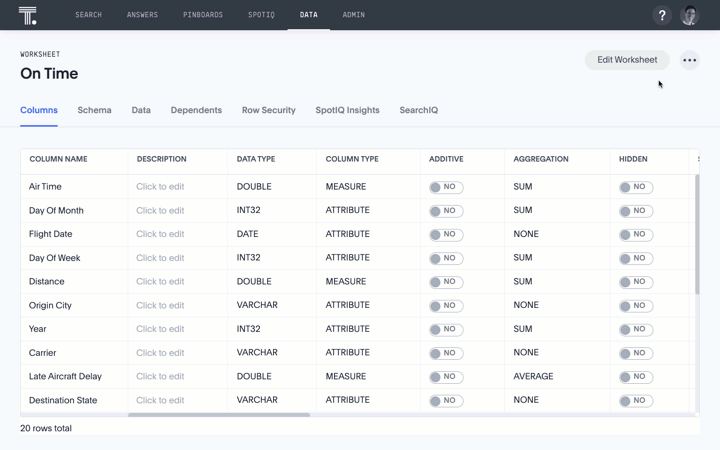Screen dimensions: 720x450
Task: Toggle Additive for Year
Action: [446, 329]
